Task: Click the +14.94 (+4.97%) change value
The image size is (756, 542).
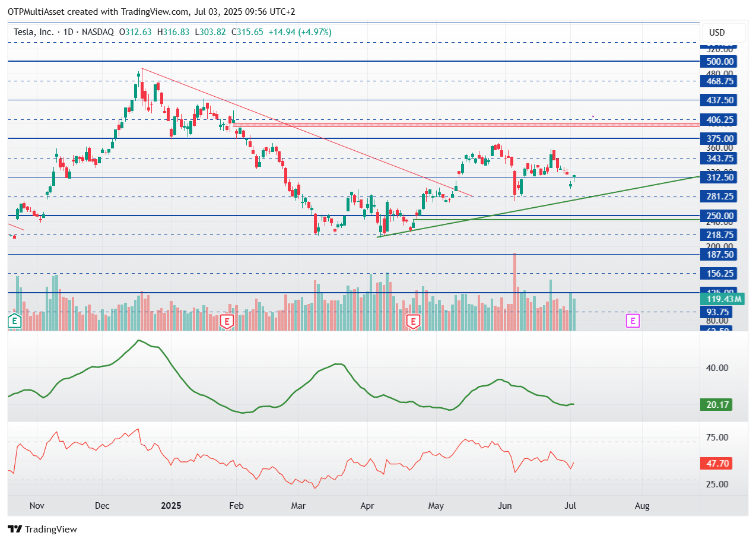Action: (300, 32)
